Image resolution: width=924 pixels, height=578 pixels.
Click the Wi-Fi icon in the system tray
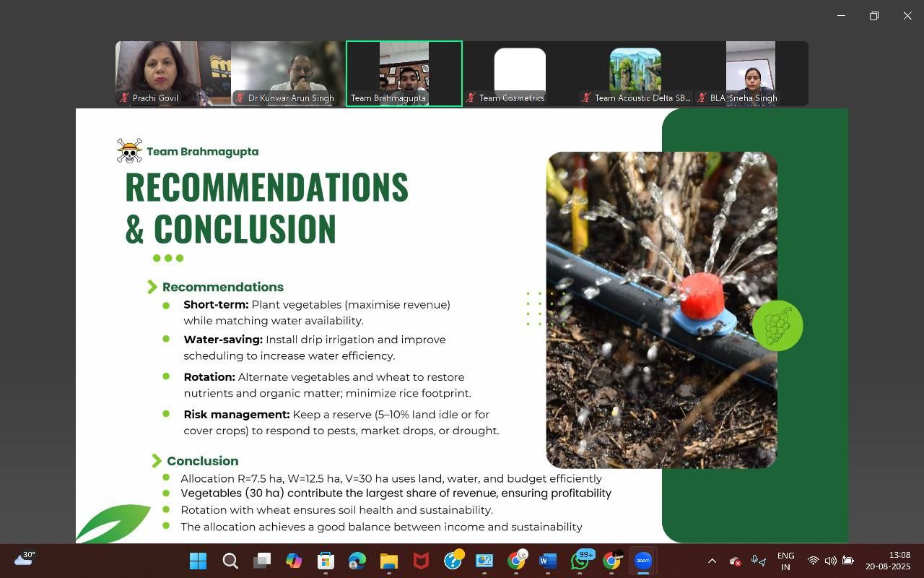[x=813, y=561]
